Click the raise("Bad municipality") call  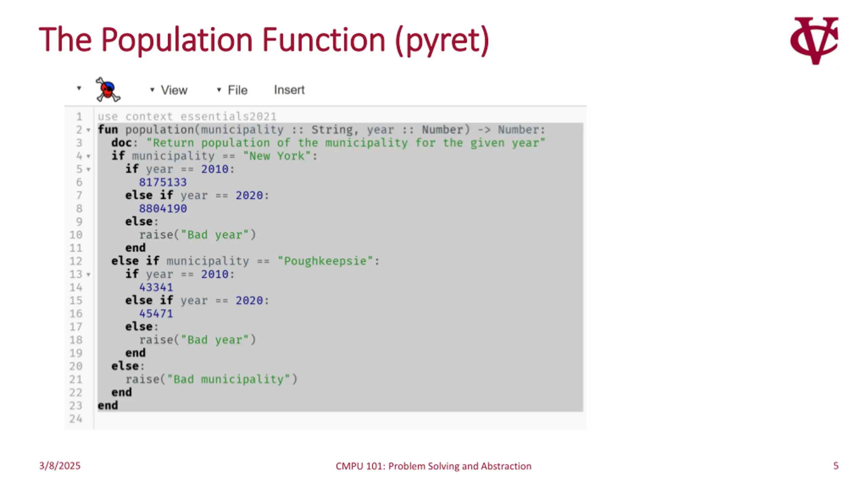pyautogui.click(x=211, y=379)
